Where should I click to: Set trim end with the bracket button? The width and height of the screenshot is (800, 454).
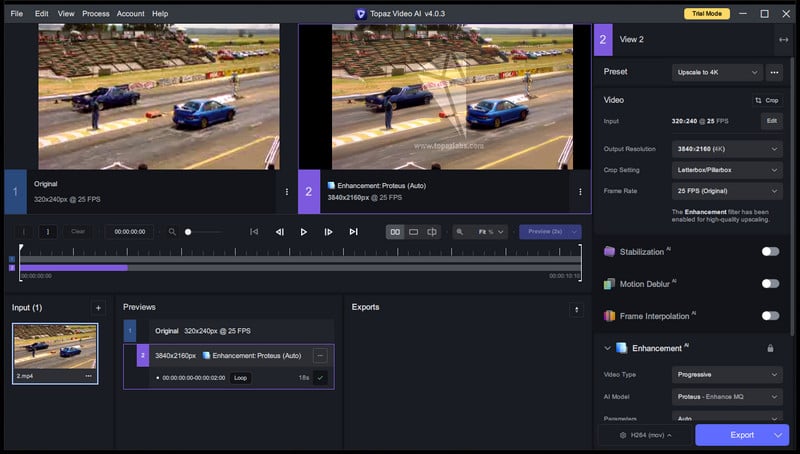pos(48,232)
